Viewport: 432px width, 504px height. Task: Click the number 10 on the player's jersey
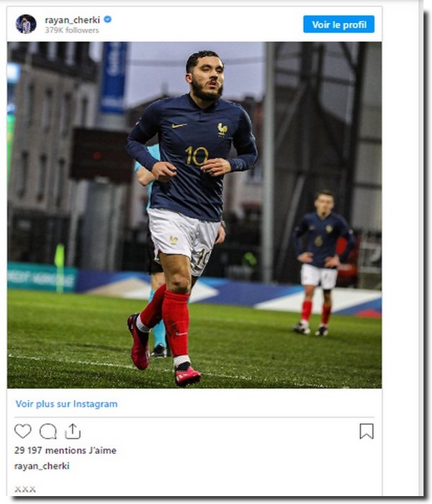pyautogui.click(x=197, y=156)
